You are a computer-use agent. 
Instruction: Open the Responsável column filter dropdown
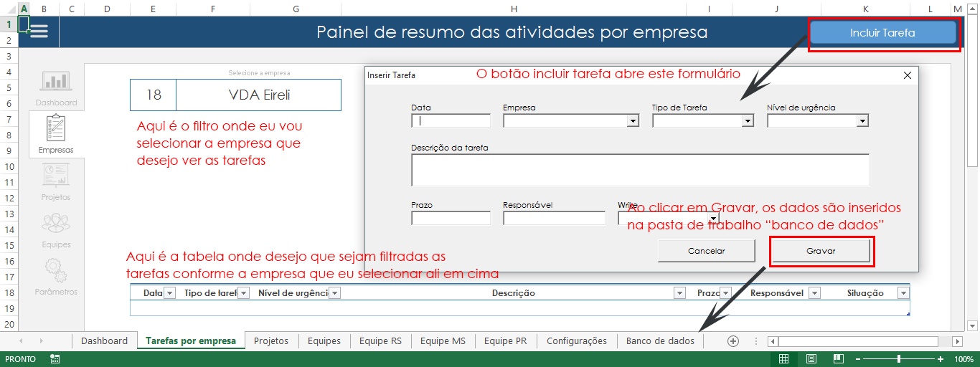point(814,292)
